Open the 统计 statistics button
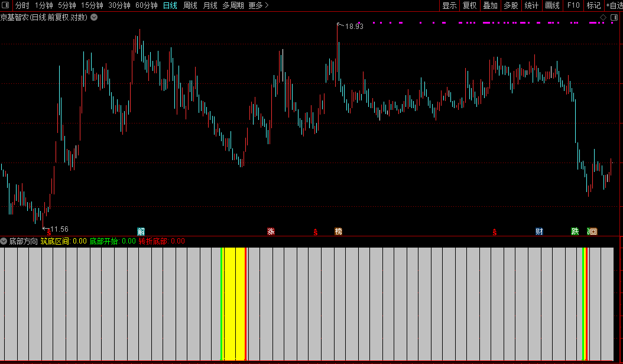This screenshot has width=623, height=364. (x=531, y=5)
